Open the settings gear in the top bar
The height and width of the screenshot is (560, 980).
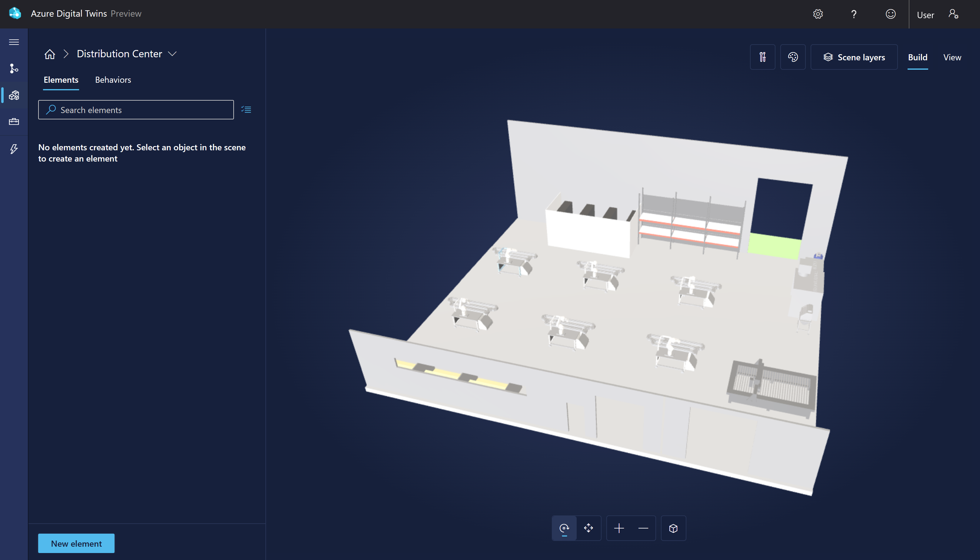pyautogui.click(x=818, y=14)
